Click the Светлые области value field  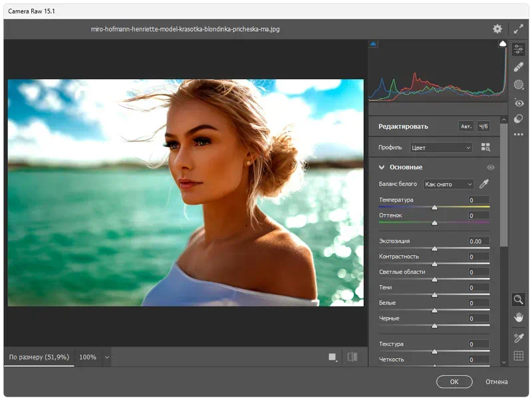pyautogui.click(x=479, y=272)
